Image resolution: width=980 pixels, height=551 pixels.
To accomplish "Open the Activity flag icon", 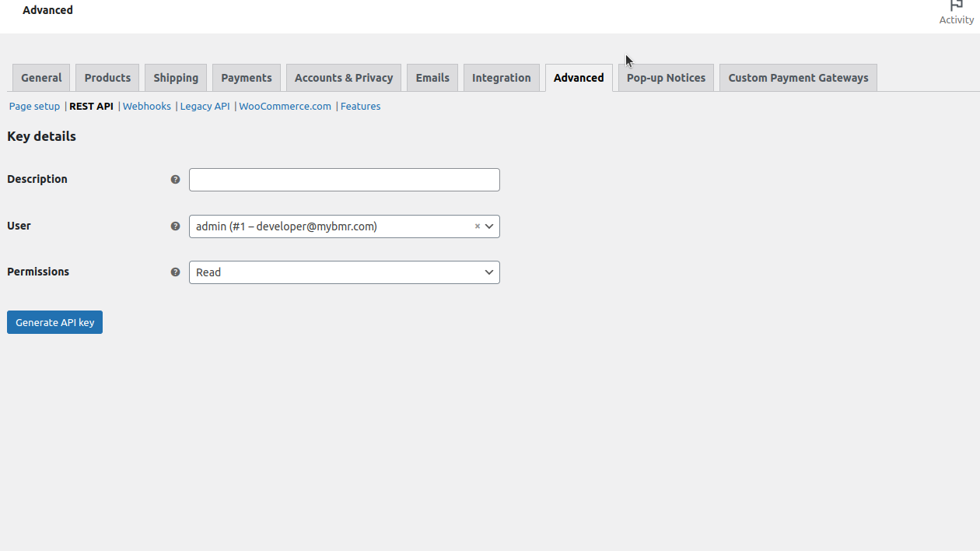I will coord(956,6).
